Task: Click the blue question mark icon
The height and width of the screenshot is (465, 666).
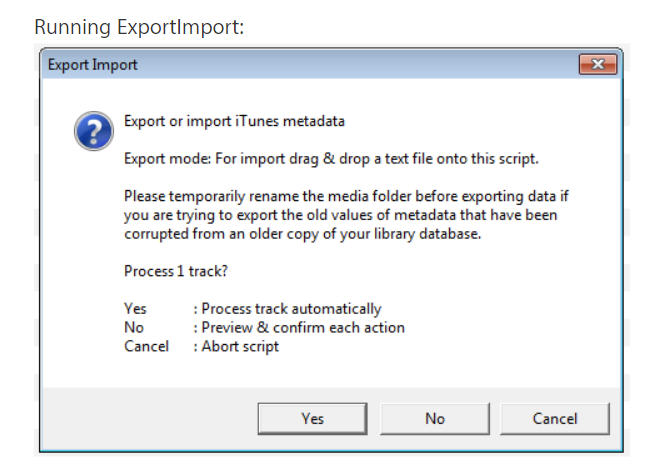Action: (x=94, y=131)
